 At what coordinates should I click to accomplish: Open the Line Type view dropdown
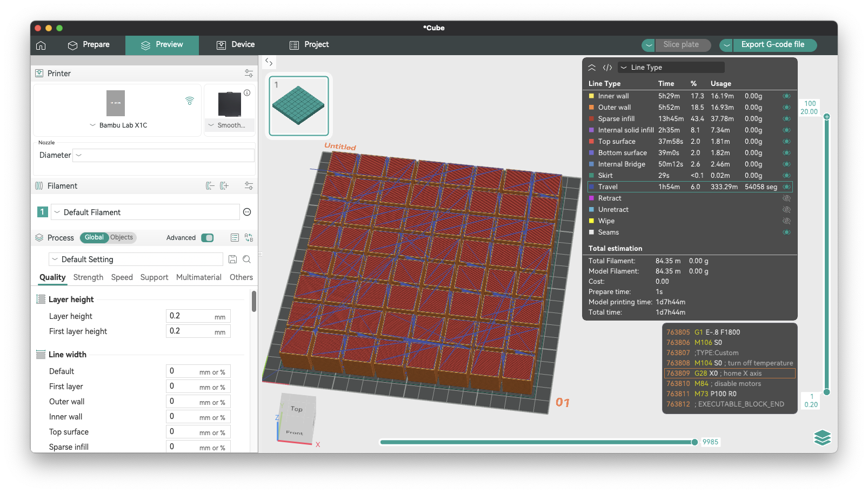point(671,68)
